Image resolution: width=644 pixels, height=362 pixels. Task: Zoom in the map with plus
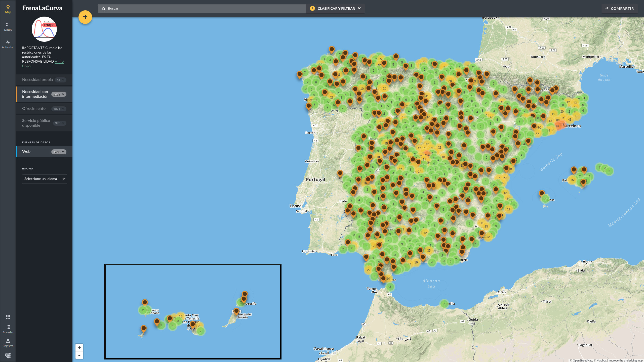pos(79,348)
